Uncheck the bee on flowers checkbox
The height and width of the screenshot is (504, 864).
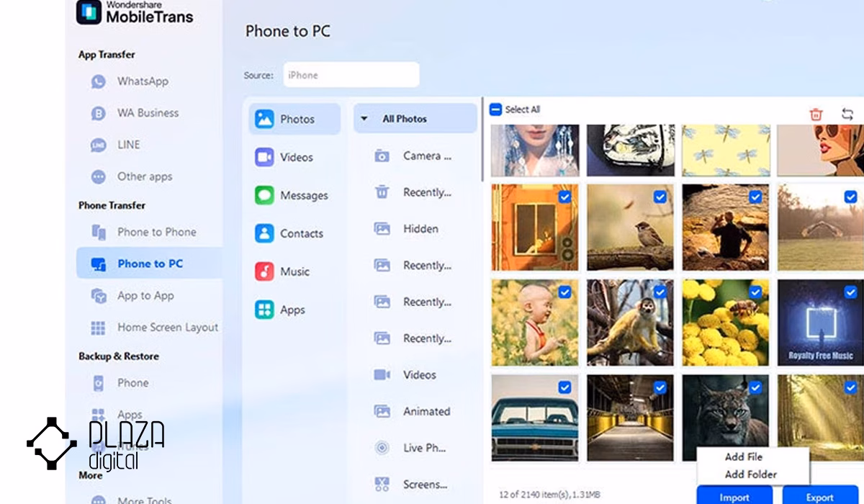click(x=755, y=292)
